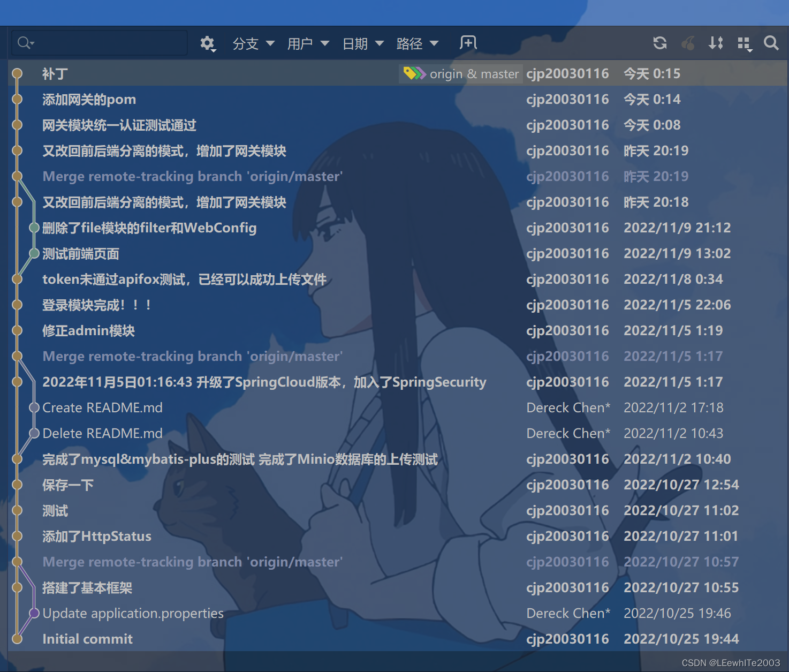Select the commit "测试" at 11:02
This screenshot has height=672, width=789.
click(398, 511)
